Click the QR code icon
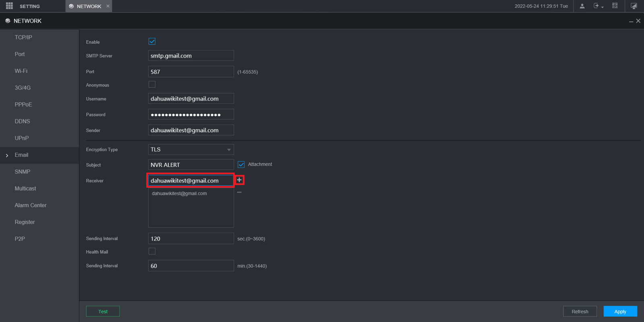 click(615, 6)
